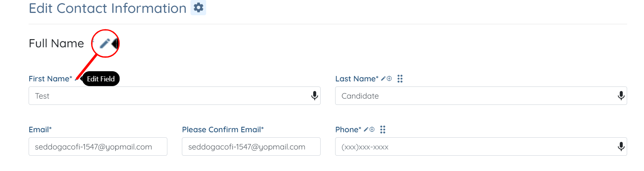644x171 pixels.
Task: Click the circled plus icon beside Last Name
Action: [389, 79]
